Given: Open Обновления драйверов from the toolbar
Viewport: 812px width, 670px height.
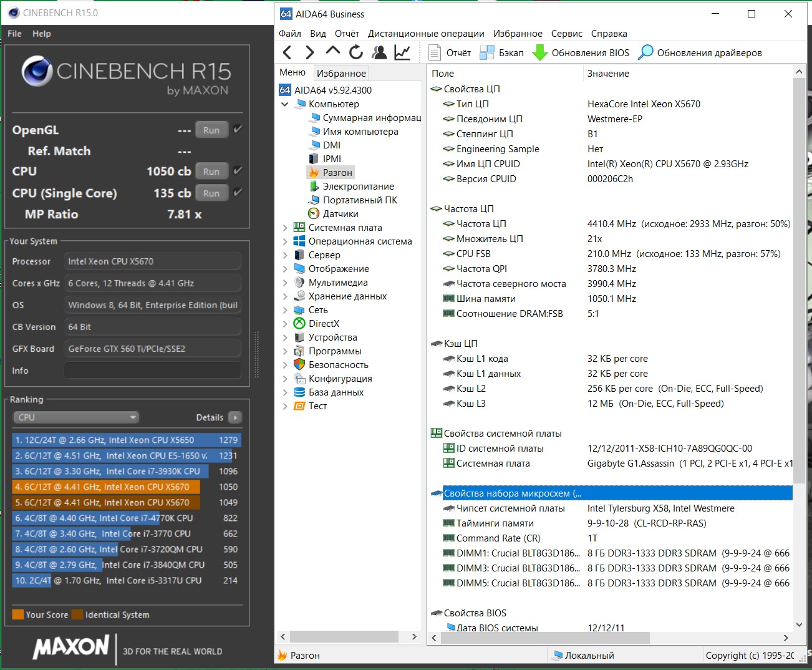Looking at the screenshot, I should pyautogui.click(x=700, y=53).
